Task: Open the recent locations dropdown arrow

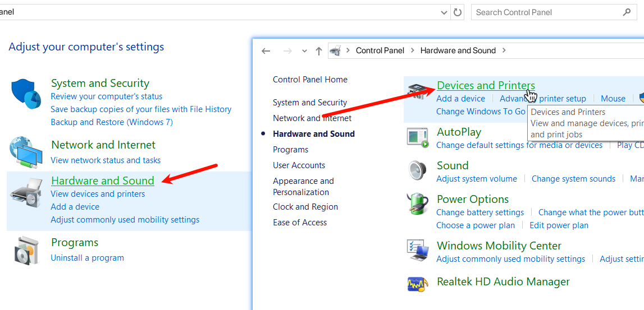Action: [304, 51]
